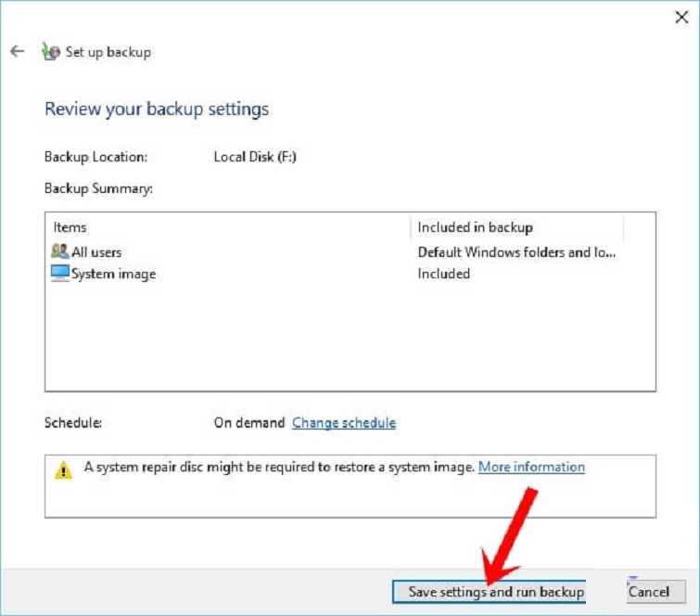
Task: Click the 'Local Disk (F:)' backup location text
Action: (x=255, y=157)
